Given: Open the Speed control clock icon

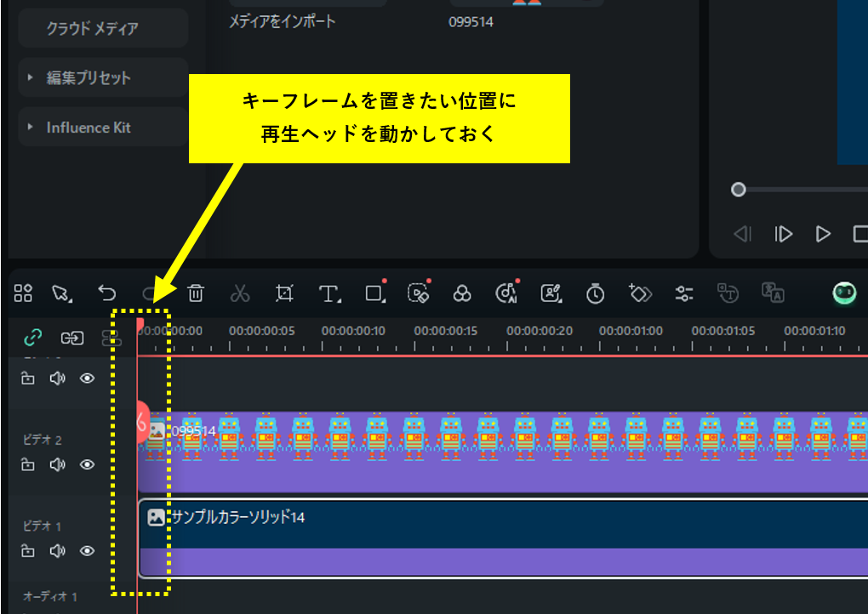Looking at the screenshot, I should pos(595,293).
